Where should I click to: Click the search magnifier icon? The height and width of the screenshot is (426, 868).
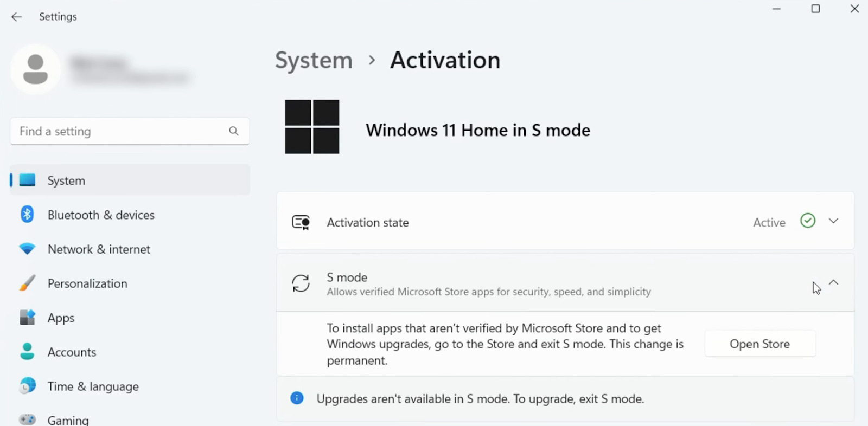pos(234,131)
